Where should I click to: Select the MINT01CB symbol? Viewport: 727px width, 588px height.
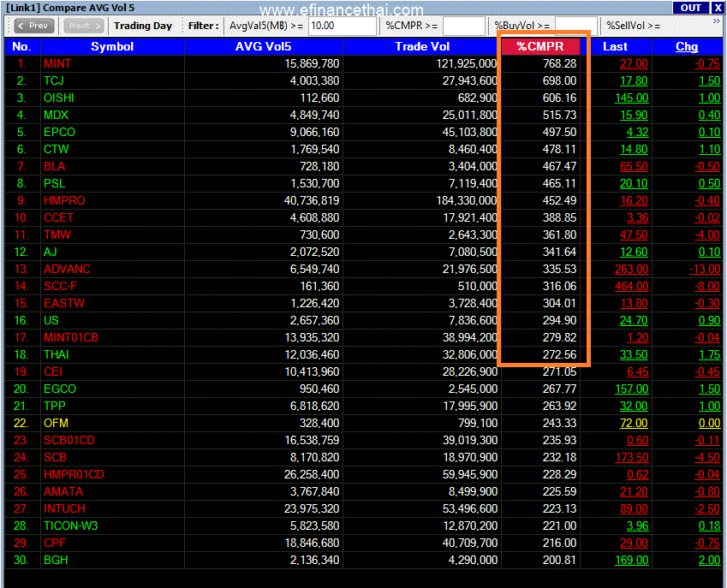point(71,338)
